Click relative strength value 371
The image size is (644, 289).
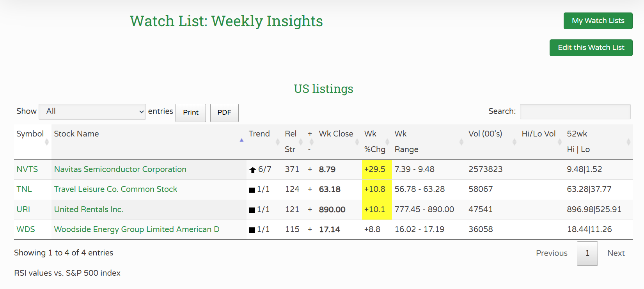(292, 169)
